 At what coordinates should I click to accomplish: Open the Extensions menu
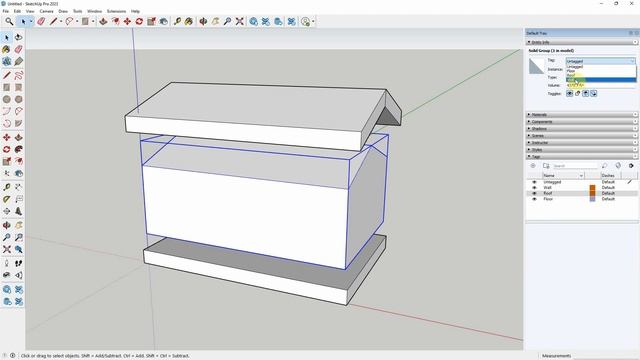116,11
